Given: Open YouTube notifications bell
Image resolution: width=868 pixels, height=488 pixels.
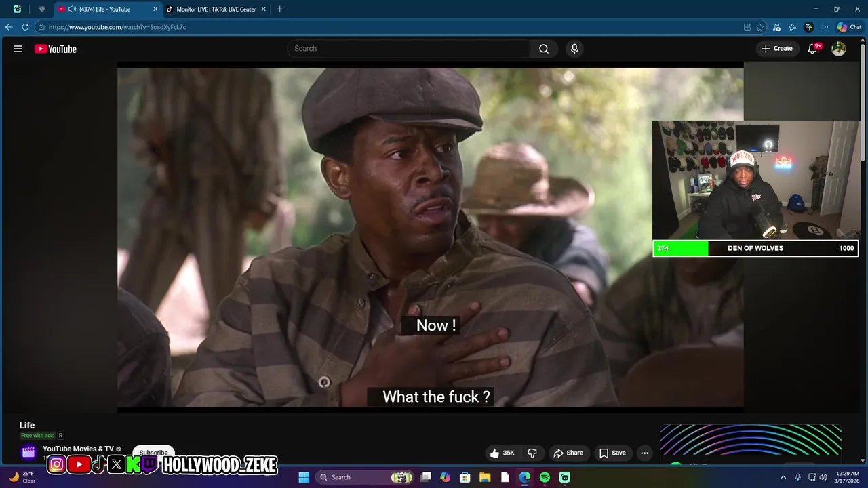Looking at the screenshot, I should (813, 49).
